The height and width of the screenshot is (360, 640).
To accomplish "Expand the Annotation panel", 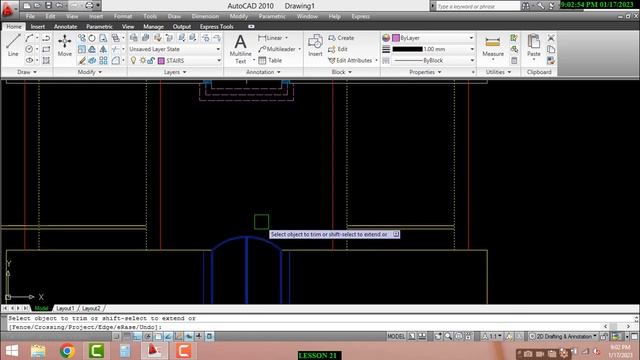I will [x=263, y=72].
